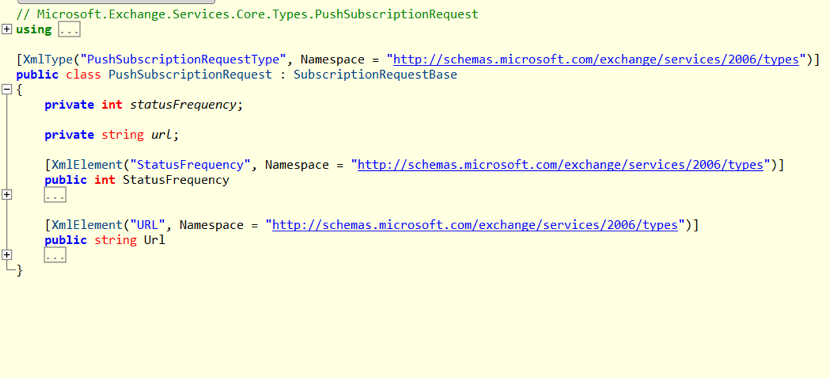Select the statusFrequency private field

coord(183,105)
